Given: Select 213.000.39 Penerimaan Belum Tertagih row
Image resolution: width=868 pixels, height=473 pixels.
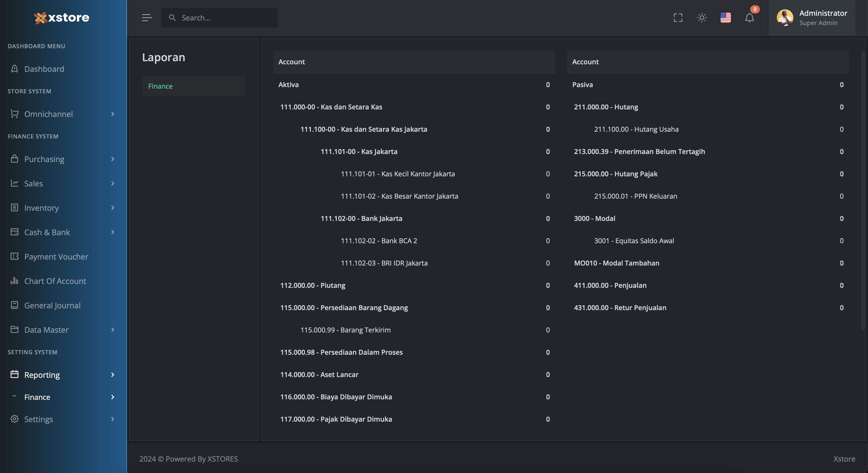Looking at the screenshot, I should pyautogui.click(x=708, y=152).
